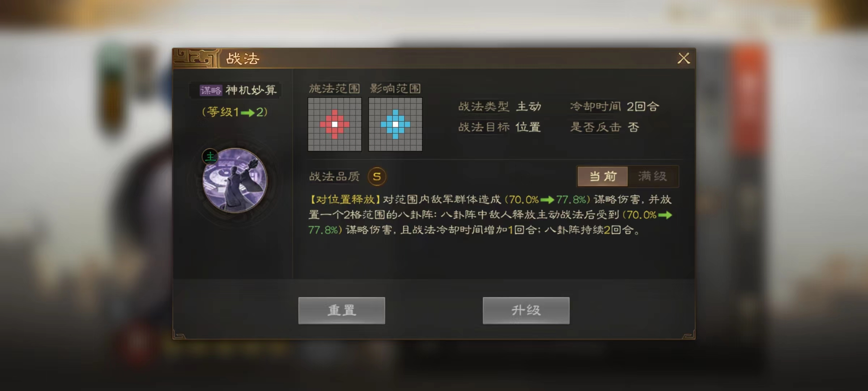Screen dimensions: 868x391
Task: Click the 是否反击 否 value
Action: coord(633,127)
